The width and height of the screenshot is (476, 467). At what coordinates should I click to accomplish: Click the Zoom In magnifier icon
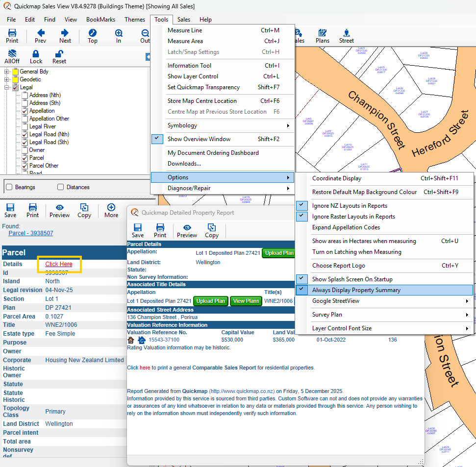click(119, 33)
